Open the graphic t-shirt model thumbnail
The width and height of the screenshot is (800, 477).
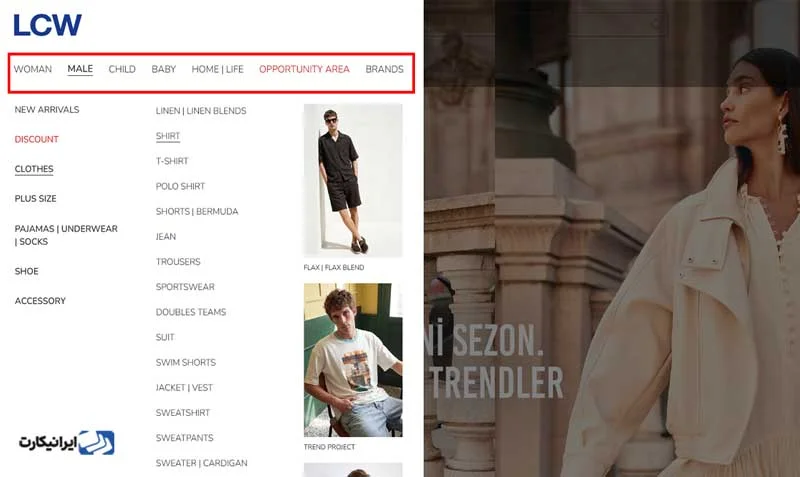tap(353, 360)
